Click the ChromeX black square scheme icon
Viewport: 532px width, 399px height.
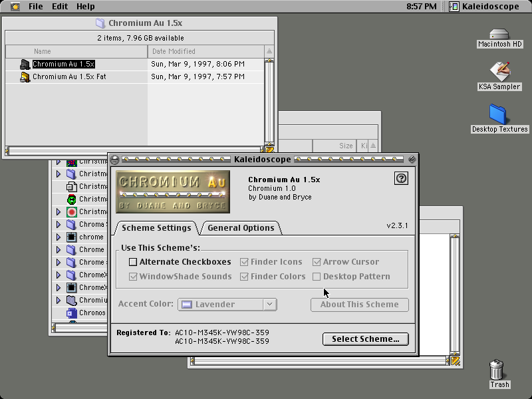[x=71, y=288]
